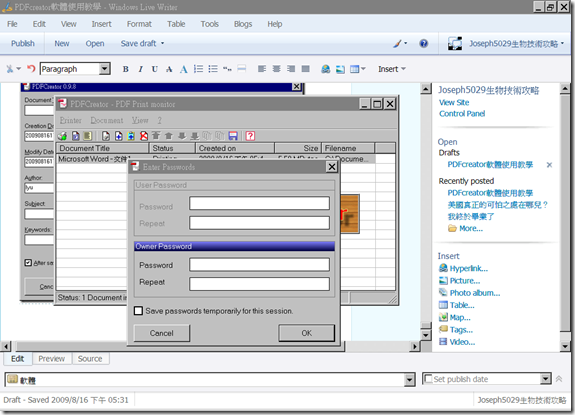Toggle Underline formatting icon
The width and height of the screenshot is (575, 415).
click(x=155, y=69)
